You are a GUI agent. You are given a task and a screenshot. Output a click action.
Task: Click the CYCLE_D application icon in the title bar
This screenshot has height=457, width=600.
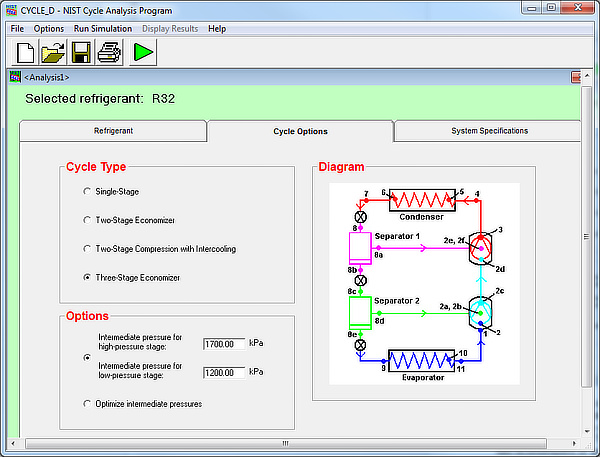11,10
